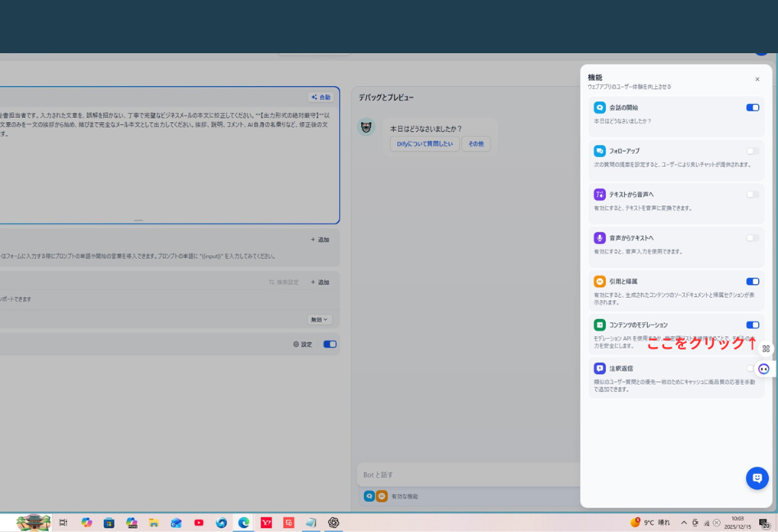Open YouTube from the Windows taskbar
Viewport: 778px width, 532px height.
pyautogui.click(x=199, y=523)
